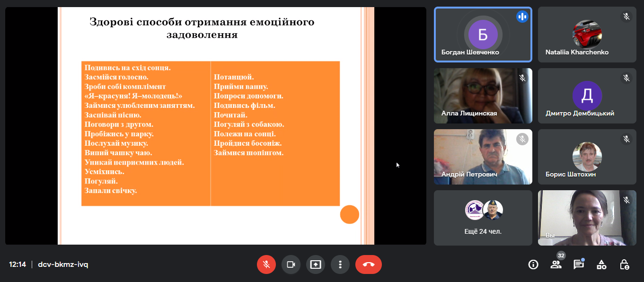Click the speaking indicator on Богдан Шевченко

click(x=522, y=17)
